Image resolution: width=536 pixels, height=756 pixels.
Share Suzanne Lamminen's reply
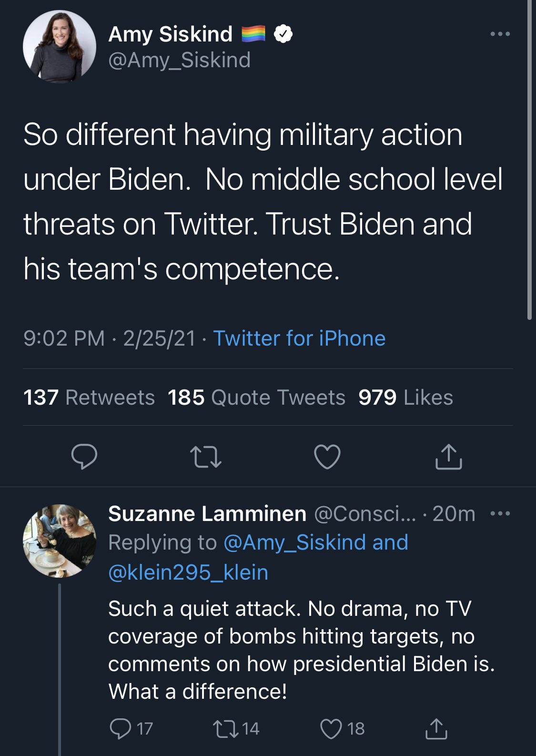pyautogui.click(x=436, y=728)
